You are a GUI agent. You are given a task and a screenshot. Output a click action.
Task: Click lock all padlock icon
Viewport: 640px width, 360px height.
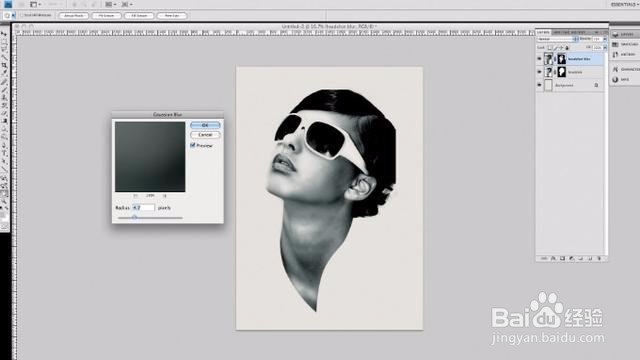(x=567, y=48)
